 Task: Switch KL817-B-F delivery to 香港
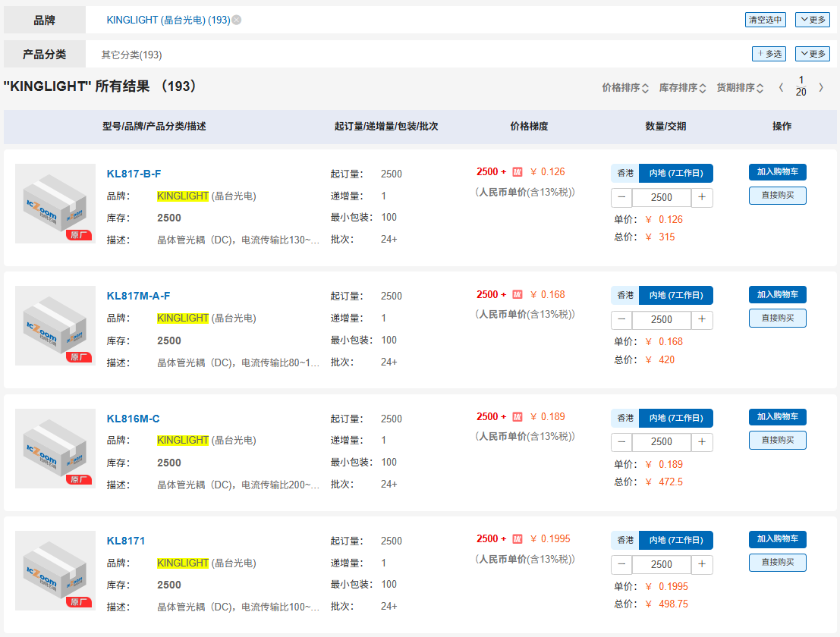[624, 173]
